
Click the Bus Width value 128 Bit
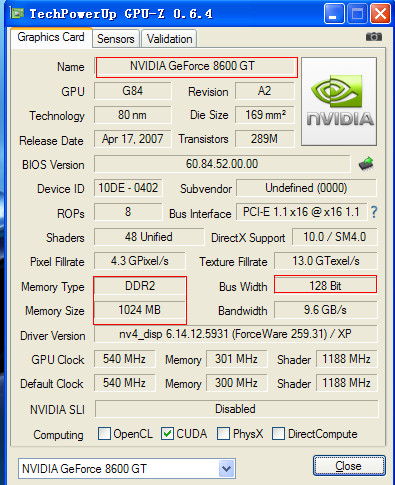coord(326,285)
